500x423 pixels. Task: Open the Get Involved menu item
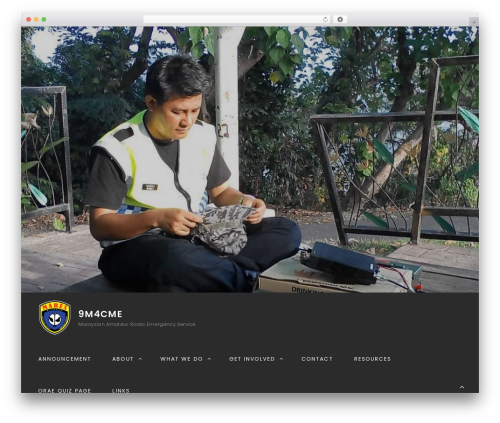(252, 359)
